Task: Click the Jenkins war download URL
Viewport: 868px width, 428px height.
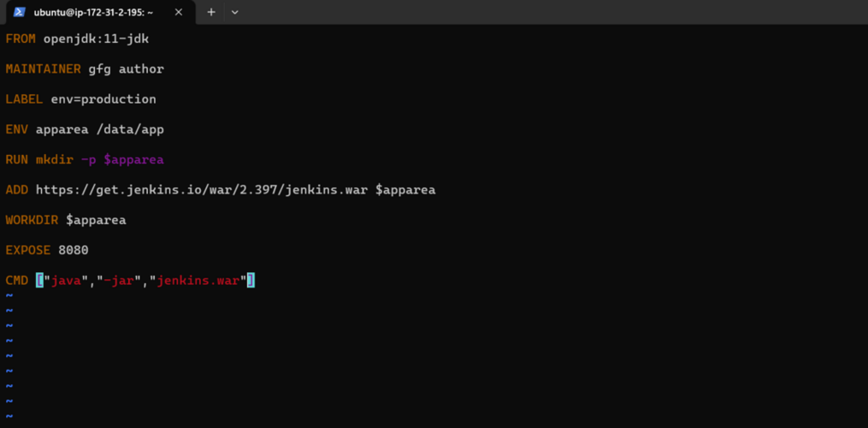Action: click(x=201, y=189)
